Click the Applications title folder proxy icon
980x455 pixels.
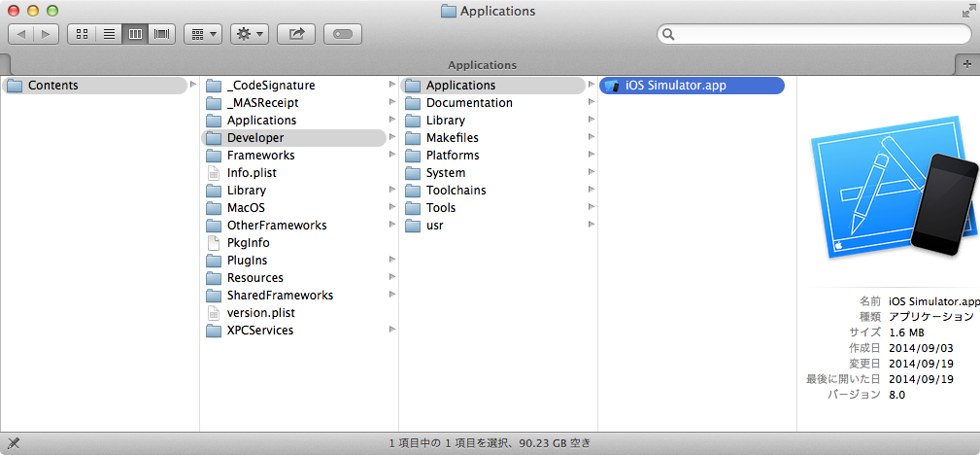pos(448,12)
